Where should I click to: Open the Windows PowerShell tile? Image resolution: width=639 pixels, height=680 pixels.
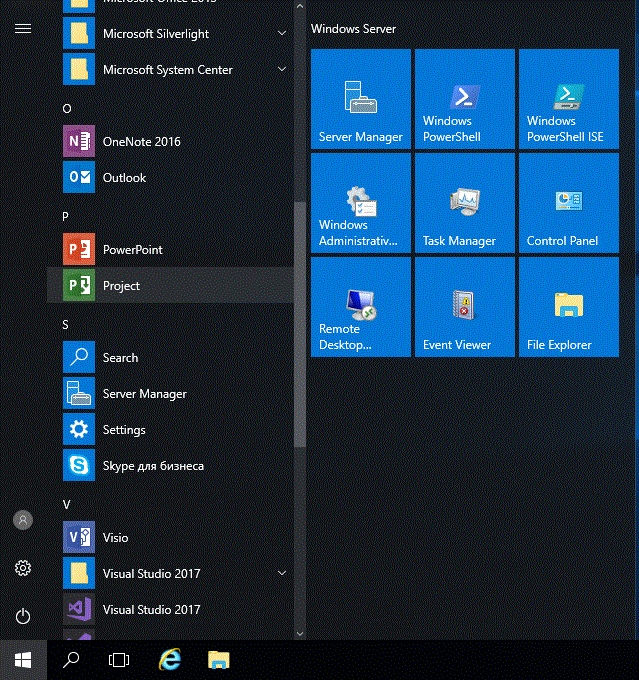point(465,99)
